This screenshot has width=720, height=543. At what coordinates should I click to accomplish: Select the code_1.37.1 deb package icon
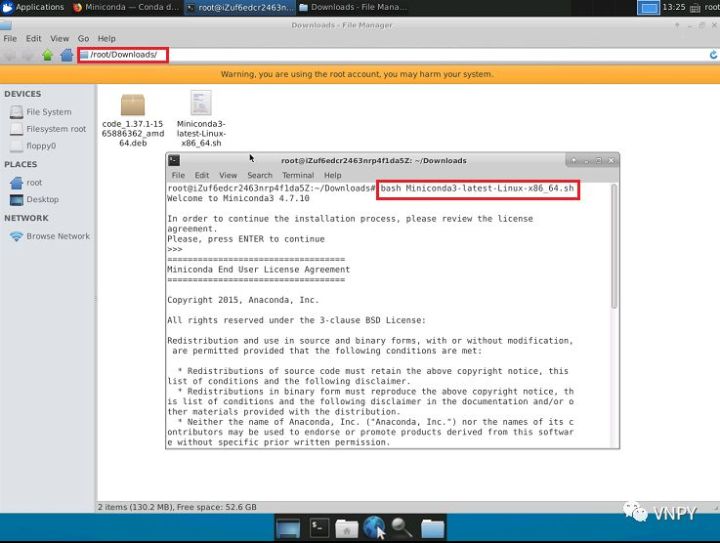tap(133, 105)
